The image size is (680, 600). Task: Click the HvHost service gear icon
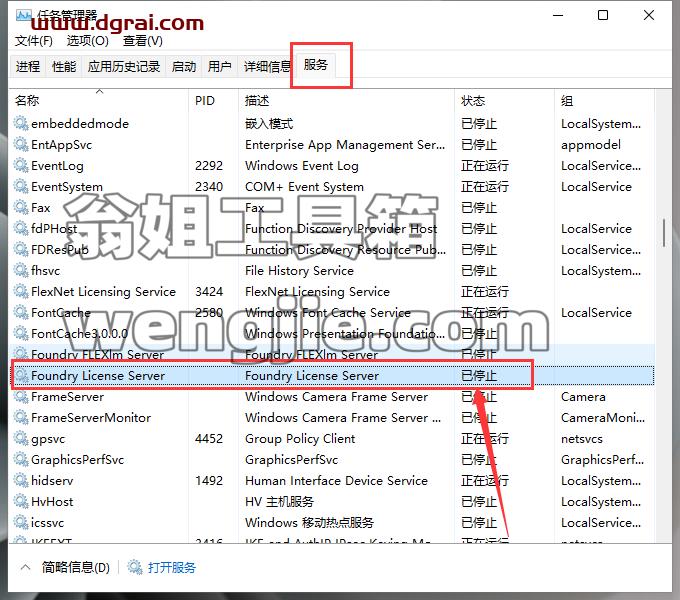coord(21,501)
